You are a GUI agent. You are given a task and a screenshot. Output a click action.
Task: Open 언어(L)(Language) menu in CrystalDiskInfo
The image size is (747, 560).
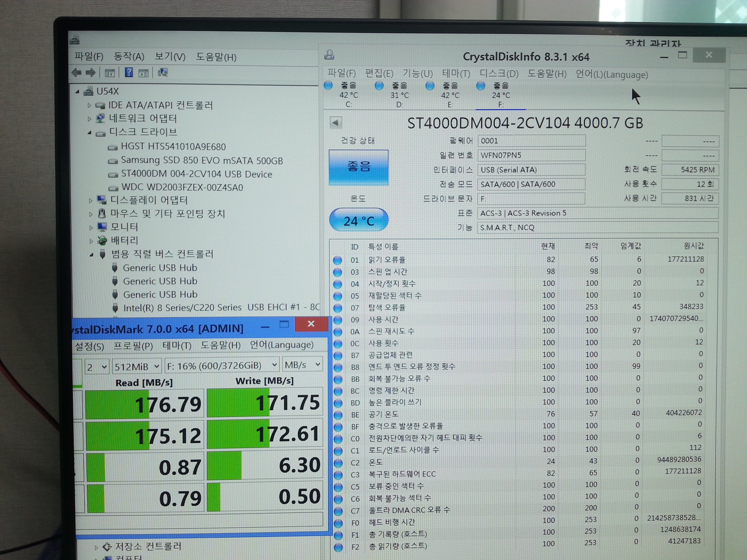coord(612,74)
